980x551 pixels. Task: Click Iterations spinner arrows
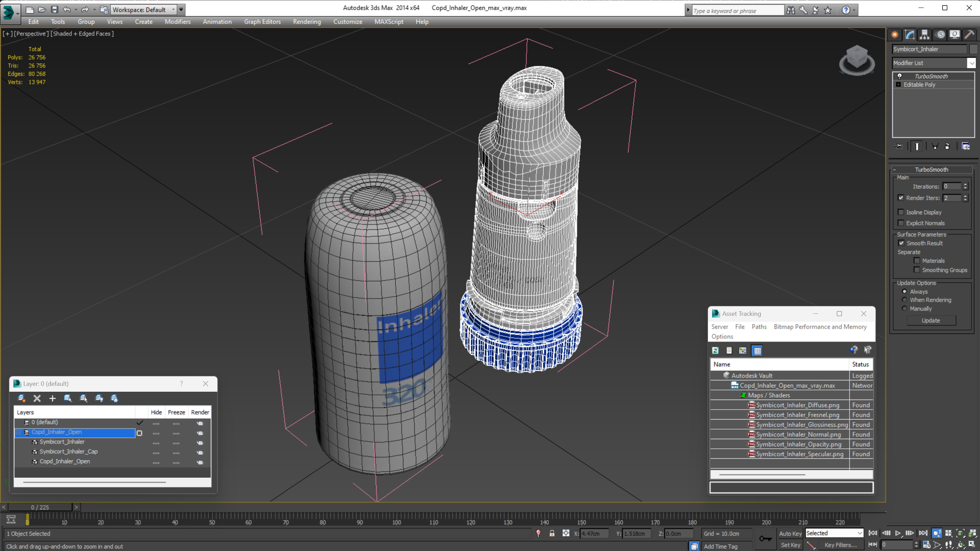[965, 186]
